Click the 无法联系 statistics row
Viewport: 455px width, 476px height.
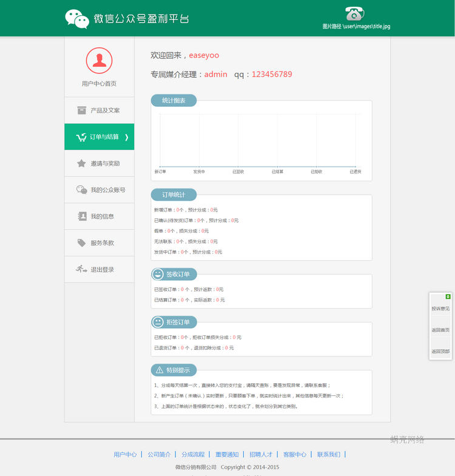186,241
